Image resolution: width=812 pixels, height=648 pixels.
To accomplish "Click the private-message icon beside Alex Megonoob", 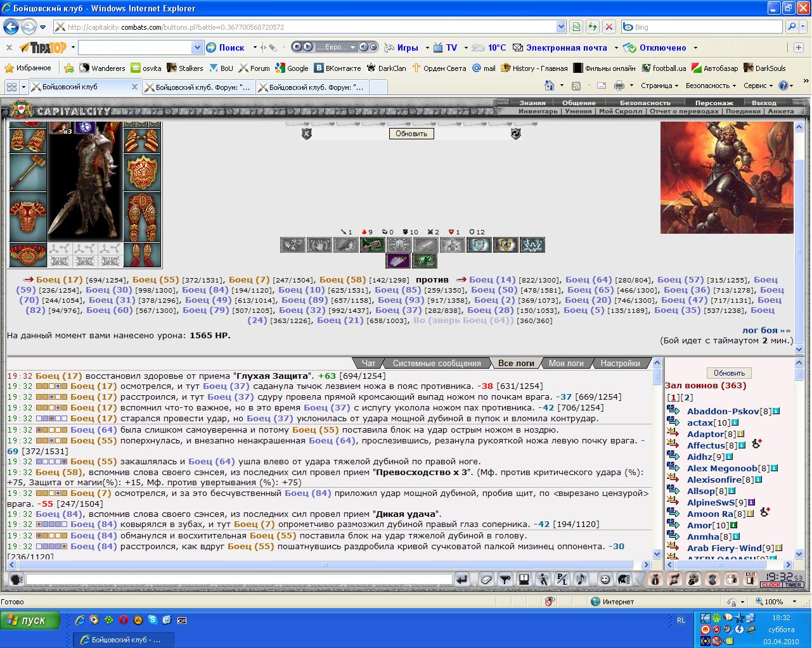I will 673,468.
